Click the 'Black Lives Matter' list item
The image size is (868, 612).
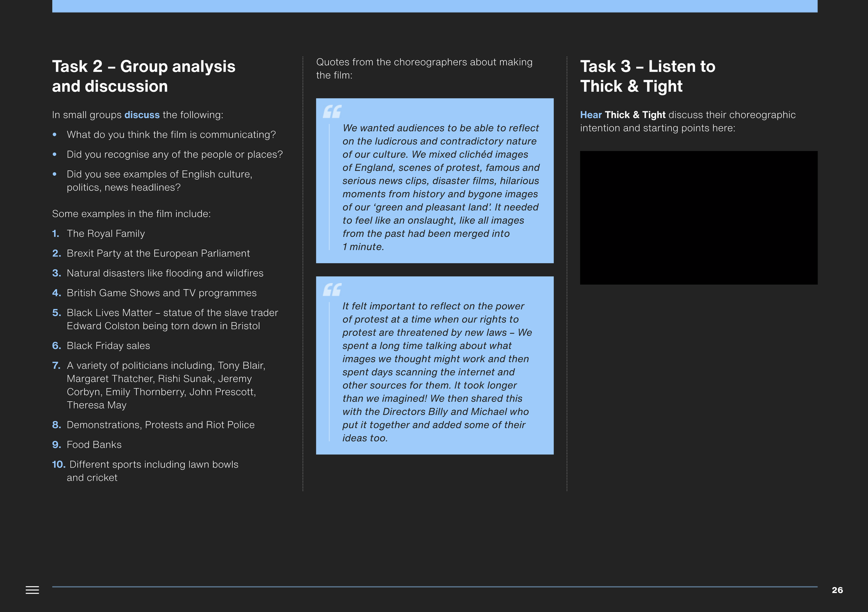[x=173, y=319]
